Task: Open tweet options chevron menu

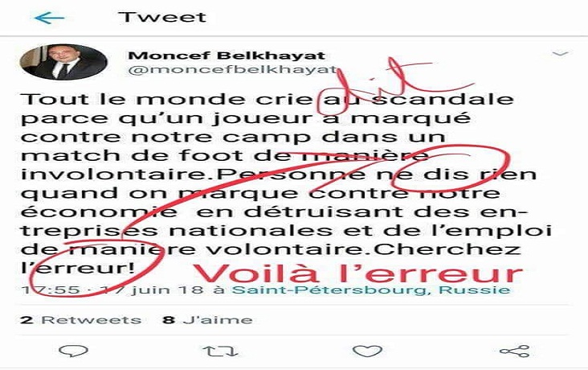Action: pos(560,54)
